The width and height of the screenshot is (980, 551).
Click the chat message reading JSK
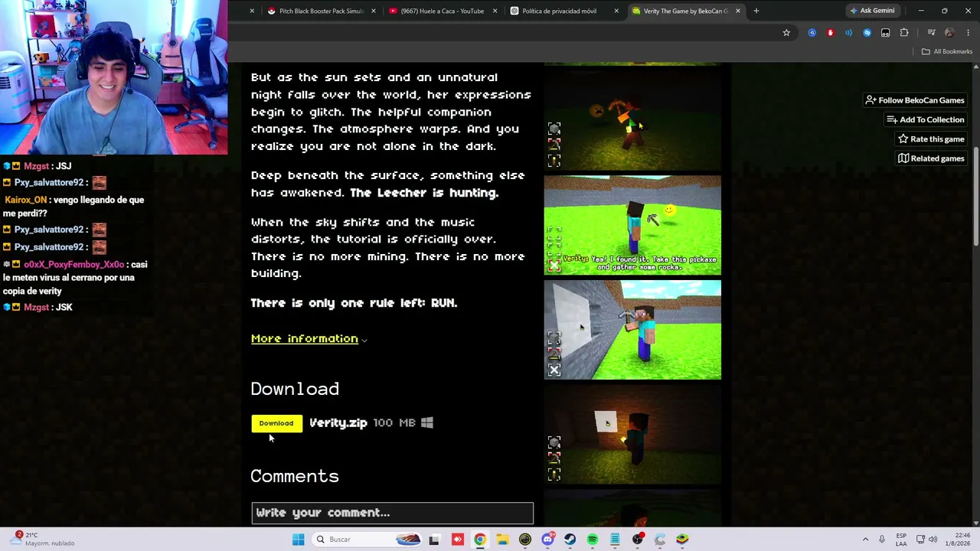(x=64, y=307)
